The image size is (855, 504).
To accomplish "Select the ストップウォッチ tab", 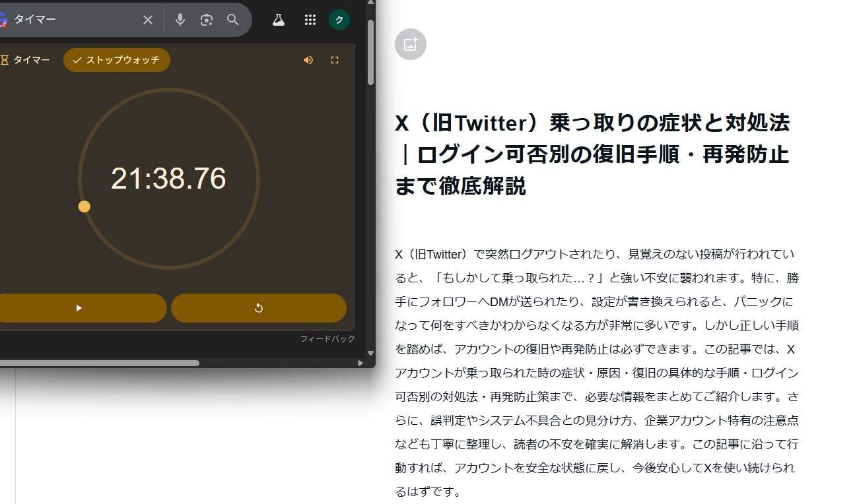I will (x=117, y=60).
